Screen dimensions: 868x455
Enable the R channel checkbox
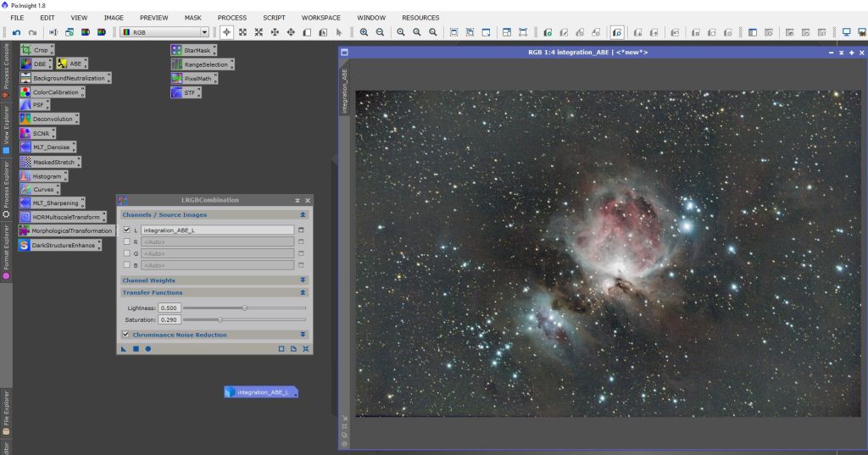(x=127, y=241)
